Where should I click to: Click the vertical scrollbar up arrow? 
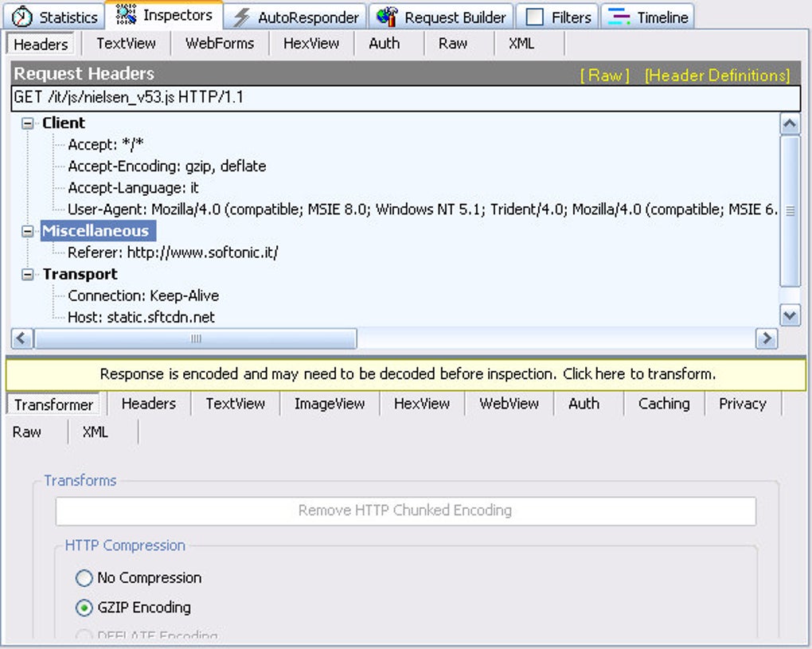[x=790, y=123]
